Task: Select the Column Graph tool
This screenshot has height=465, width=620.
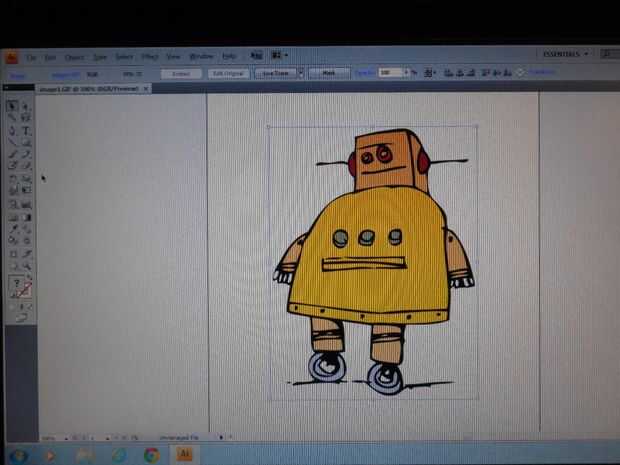Action: (x=26, y=204)
